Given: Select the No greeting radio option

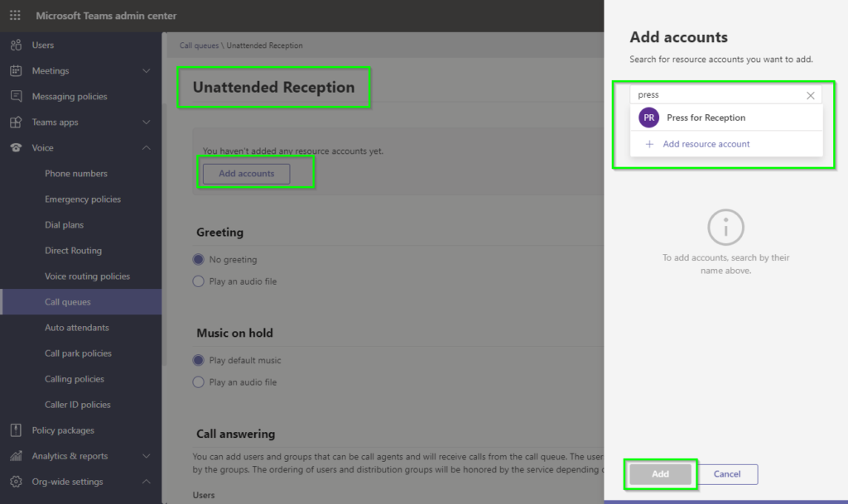Looking at the screenshot, I should click(x=198, y=260).
